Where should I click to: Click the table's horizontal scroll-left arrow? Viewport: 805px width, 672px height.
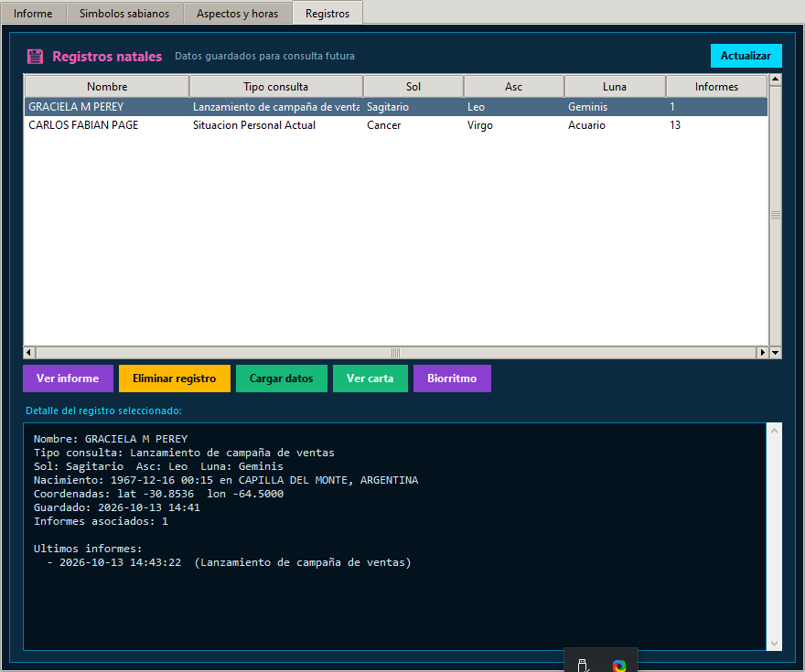coord(29,352)
